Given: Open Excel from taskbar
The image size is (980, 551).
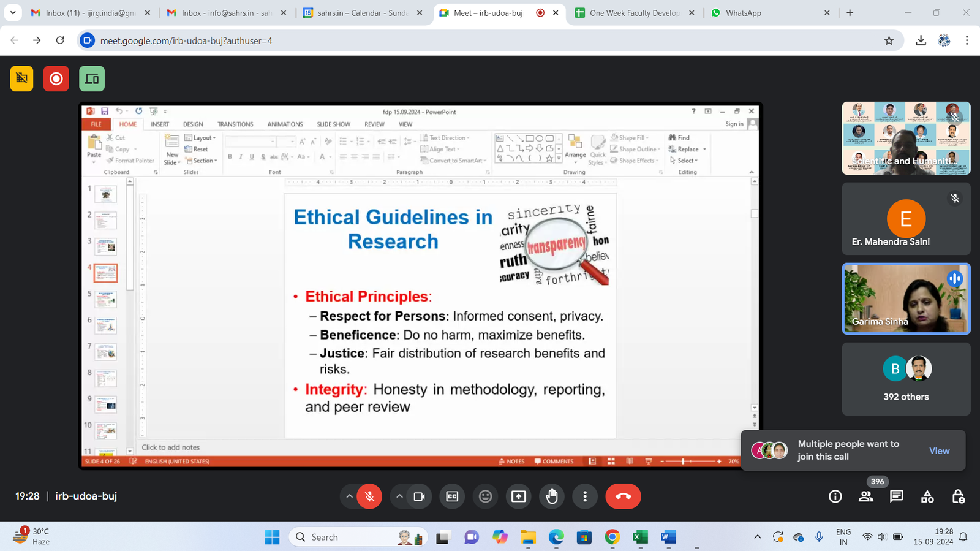Looking at the screenshot, I should click(x=641, y=538).
